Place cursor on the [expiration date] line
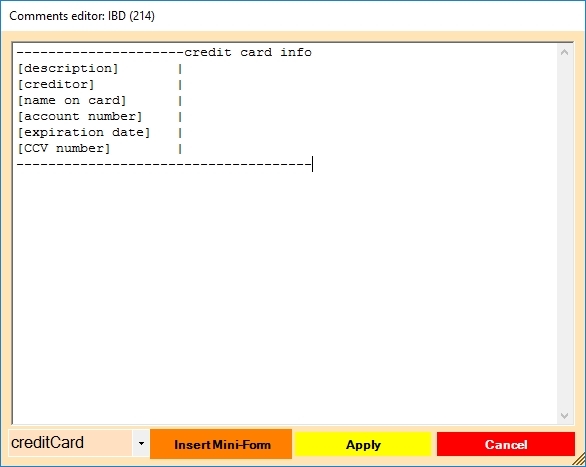 (84, 133)
